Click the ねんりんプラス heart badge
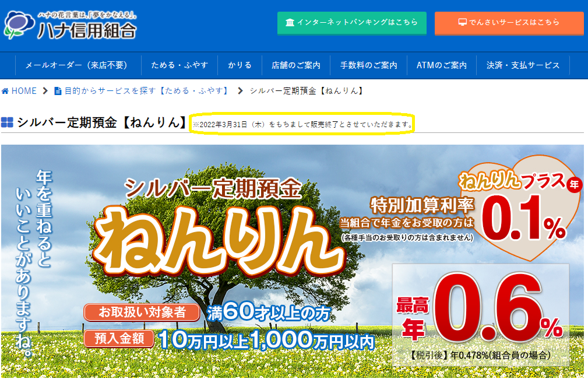Viewport: 588px width, 382px height. [x=519, y=209]
